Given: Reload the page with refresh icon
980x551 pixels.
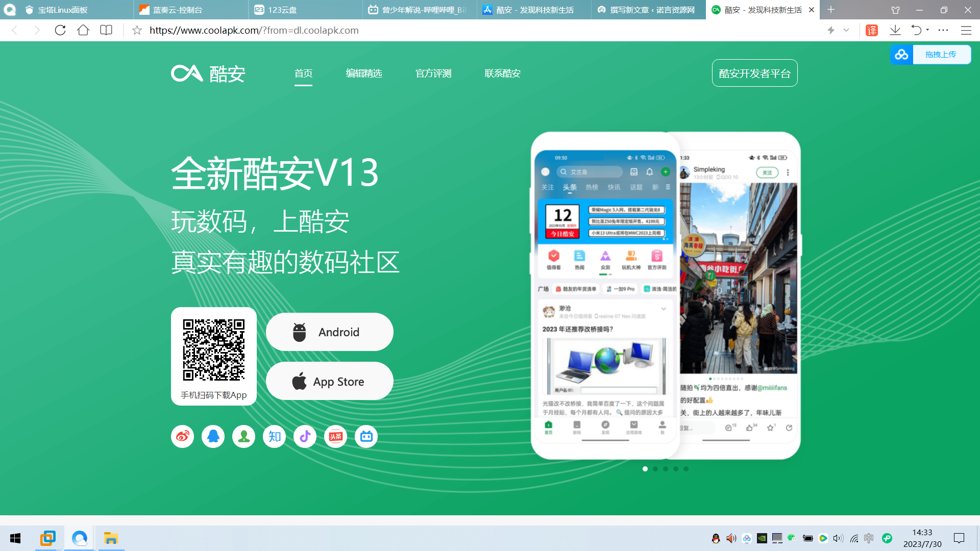Looking at the screenshot, I should (60, 30).
